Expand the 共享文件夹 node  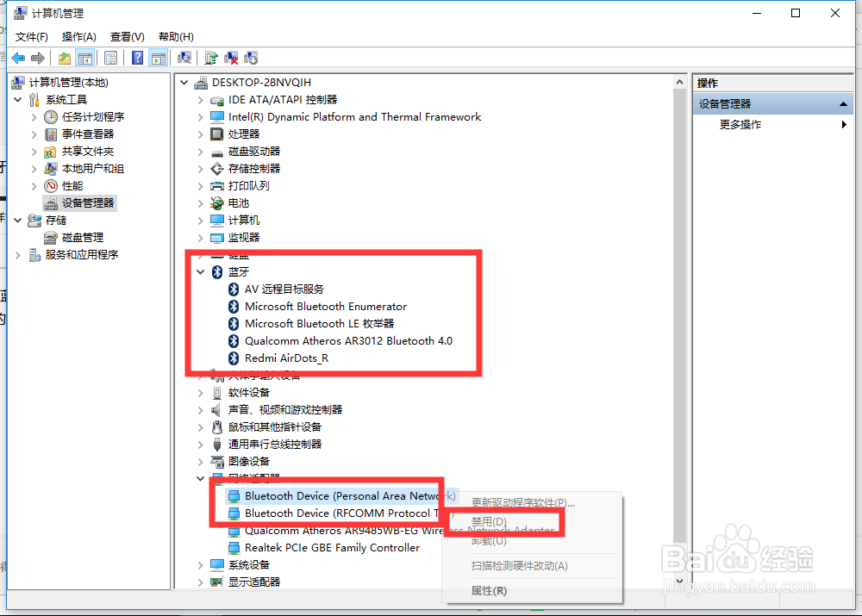coord(34,151)
